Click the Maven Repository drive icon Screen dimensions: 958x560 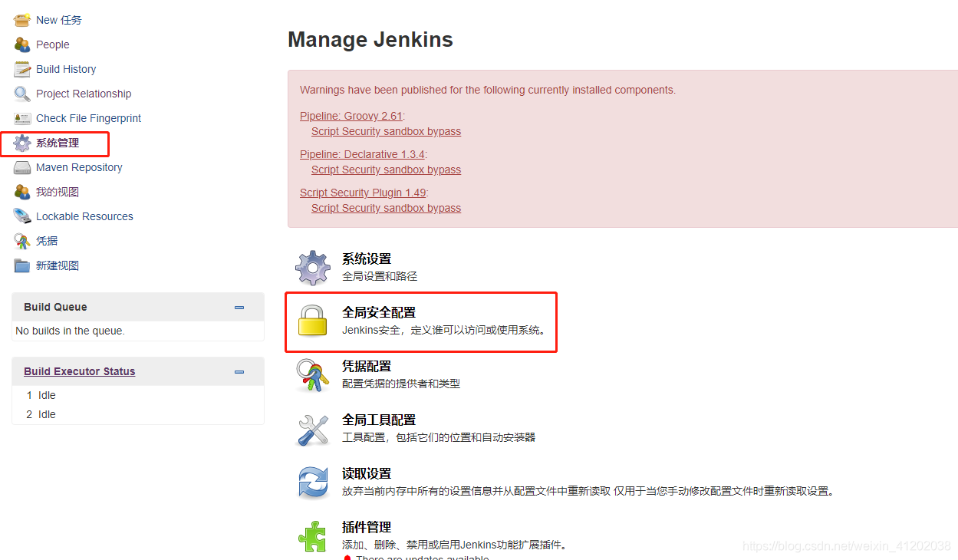click(x=21, y=167)
